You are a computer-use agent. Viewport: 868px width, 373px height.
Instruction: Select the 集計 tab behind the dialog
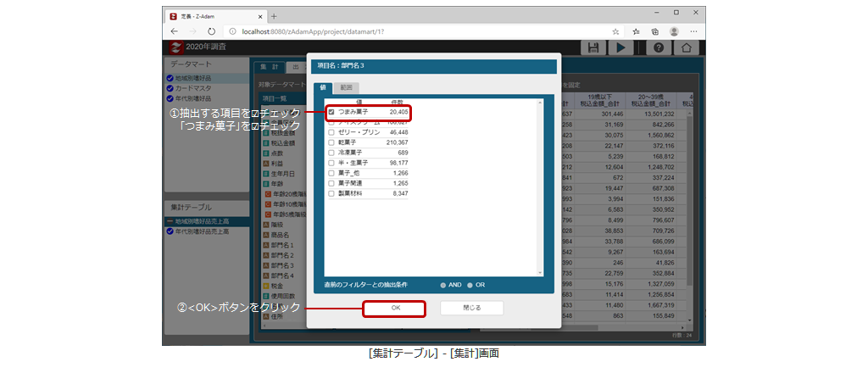[269, 66]
